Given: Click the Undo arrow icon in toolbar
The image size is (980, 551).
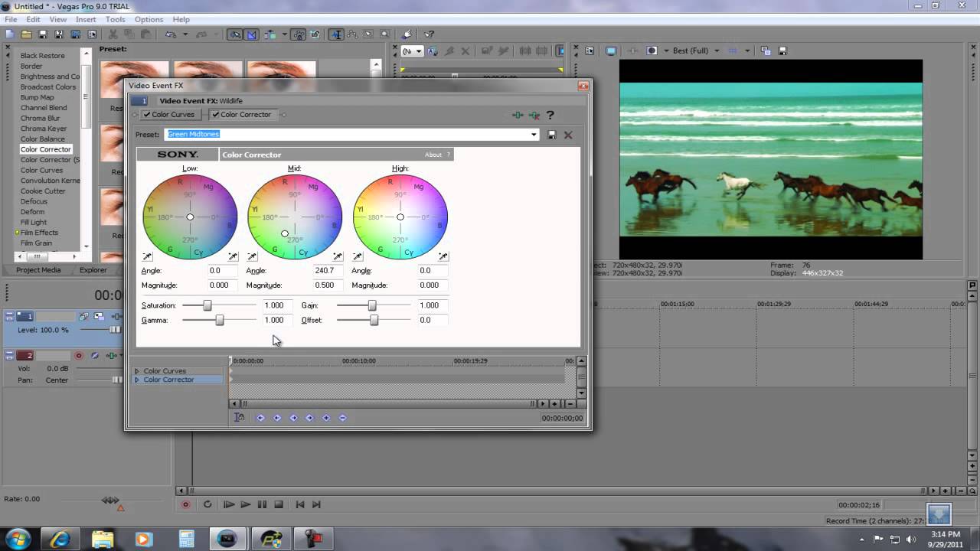Looking at the screenshot, I should 170,34.
